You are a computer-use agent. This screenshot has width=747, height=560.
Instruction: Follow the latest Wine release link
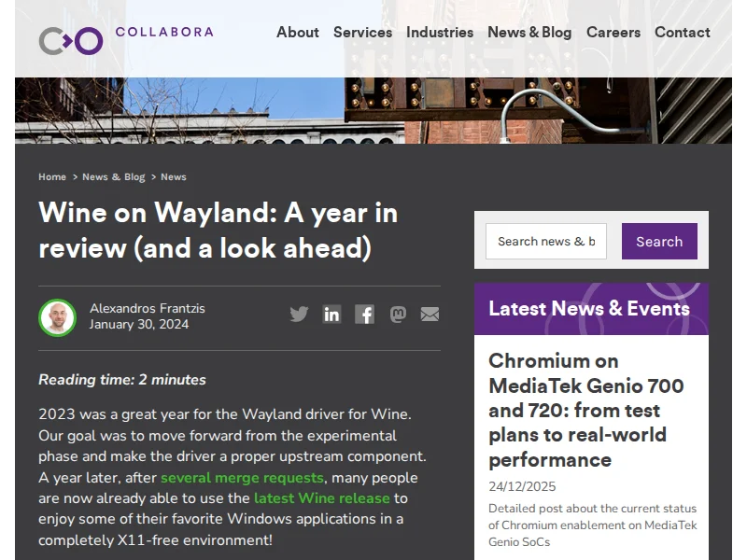tap(321, 498)
